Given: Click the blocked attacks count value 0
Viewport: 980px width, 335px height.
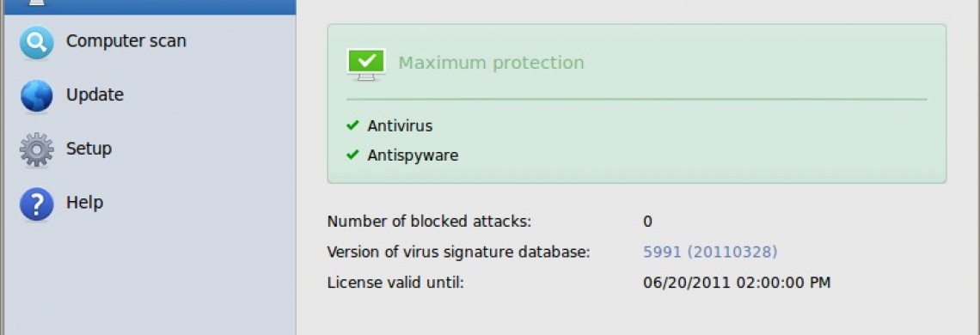Looking at the screenshot, I should 647,222.
